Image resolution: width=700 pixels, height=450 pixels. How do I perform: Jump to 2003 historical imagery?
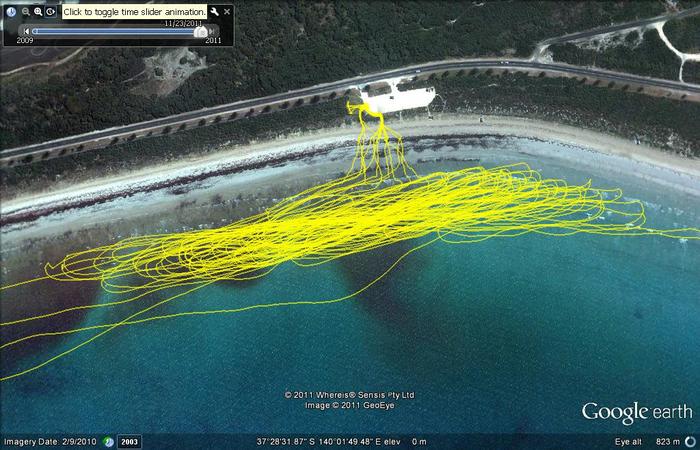(130, 441)
